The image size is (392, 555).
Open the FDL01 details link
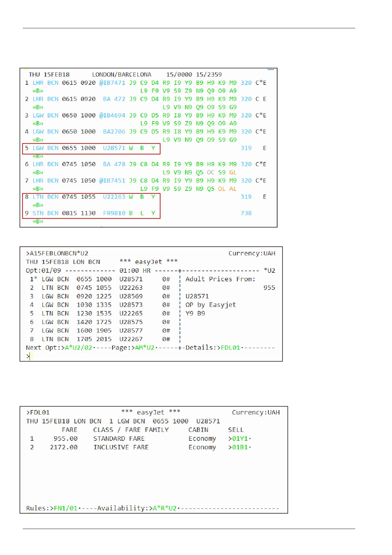coord(230,347)
